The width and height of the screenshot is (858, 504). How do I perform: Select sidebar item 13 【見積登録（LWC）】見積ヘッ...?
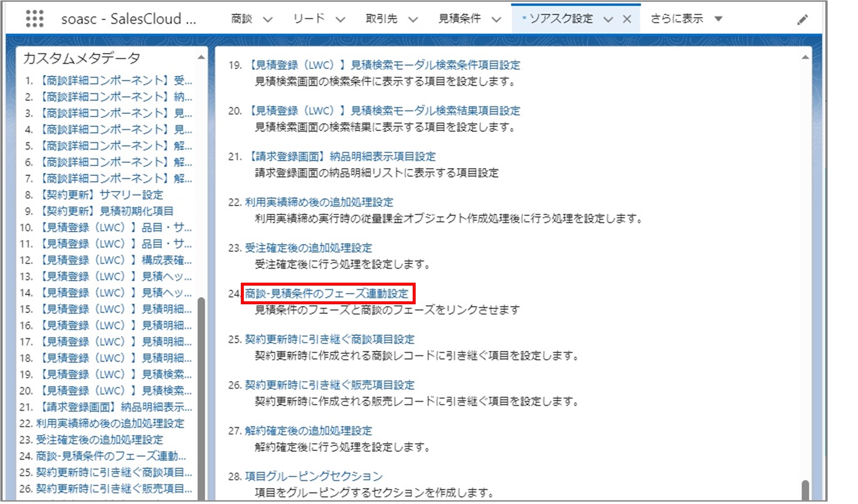point(114,276)
